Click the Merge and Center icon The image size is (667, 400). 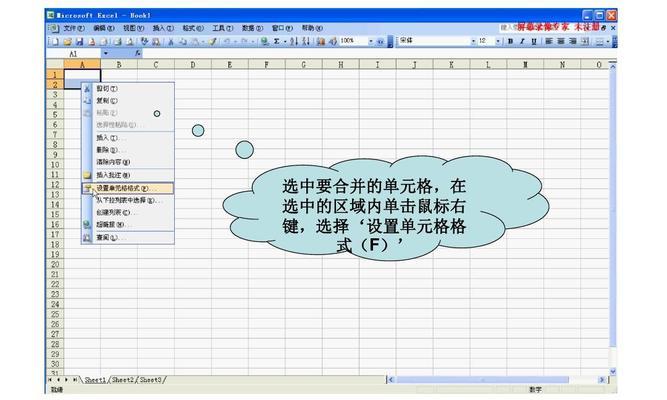(585, 41)
